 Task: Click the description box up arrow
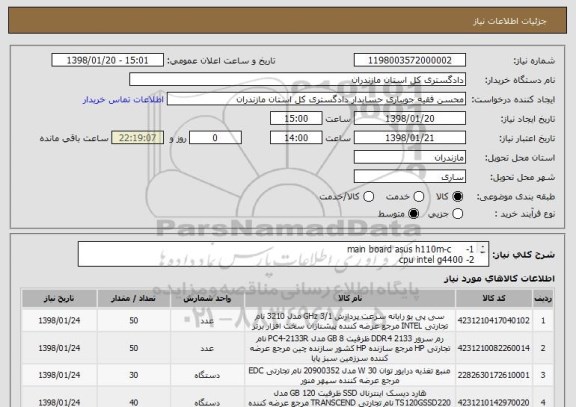click(x=483, y=246)
